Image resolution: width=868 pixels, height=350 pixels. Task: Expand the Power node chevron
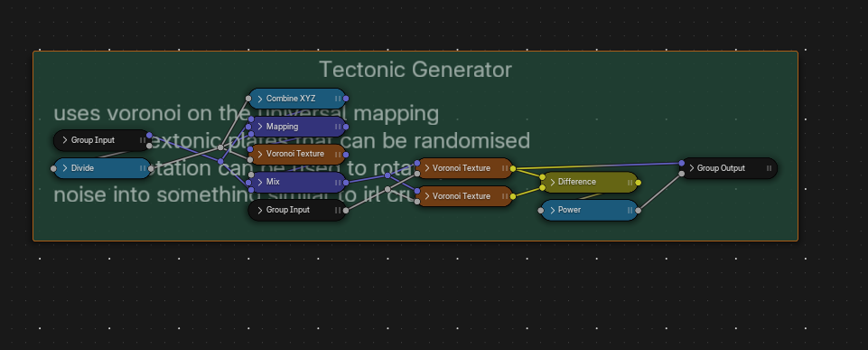click(552, 210)
